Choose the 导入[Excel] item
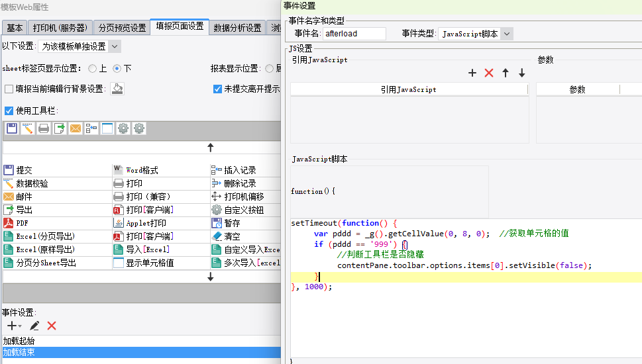 coord(142,250)
